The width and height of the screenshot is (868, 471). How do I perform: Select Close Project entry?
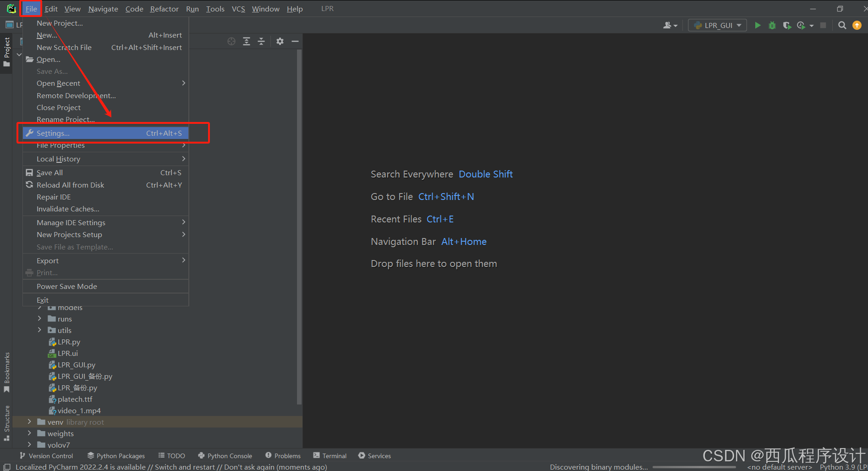(106, 107)
